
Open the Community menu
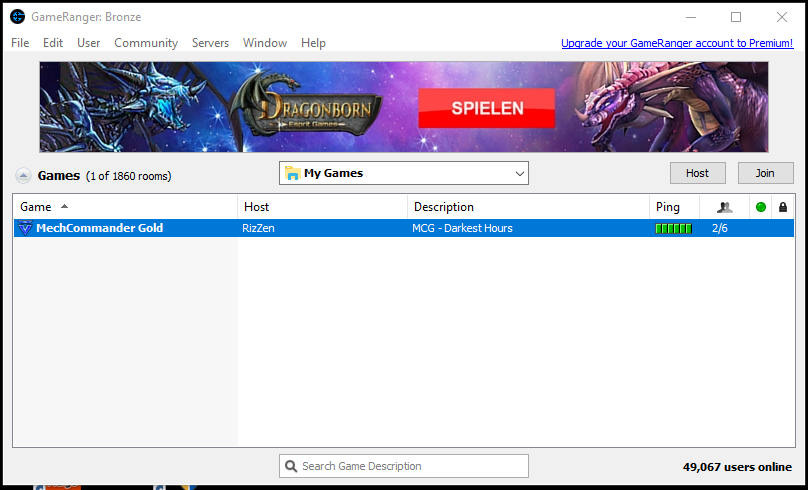pos(146,43)
